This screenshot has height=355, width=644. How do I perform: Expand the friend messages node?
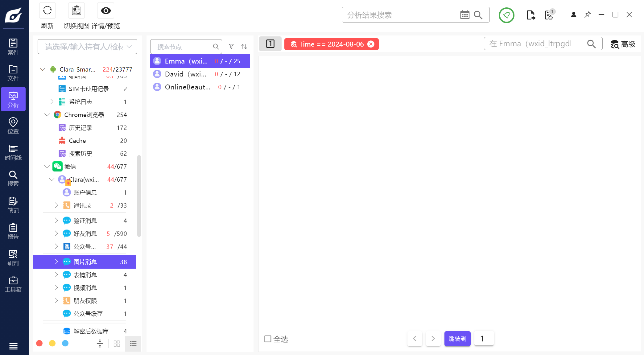pos(56,233)
